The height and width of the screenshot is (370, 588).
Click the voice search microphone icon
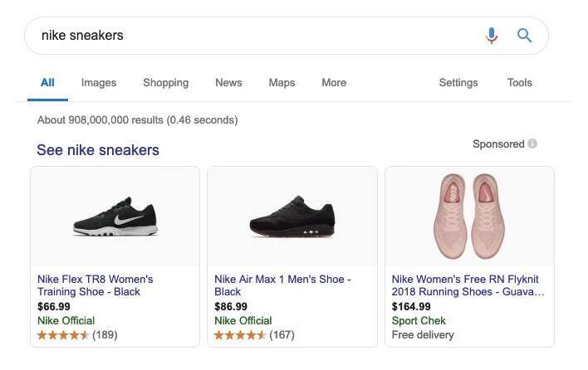492,35
